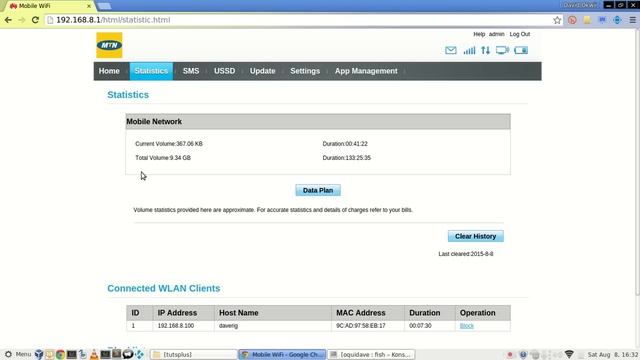Click the yellow note extension icon
Viewport: 640px width, 360px height.
[587, 20]
